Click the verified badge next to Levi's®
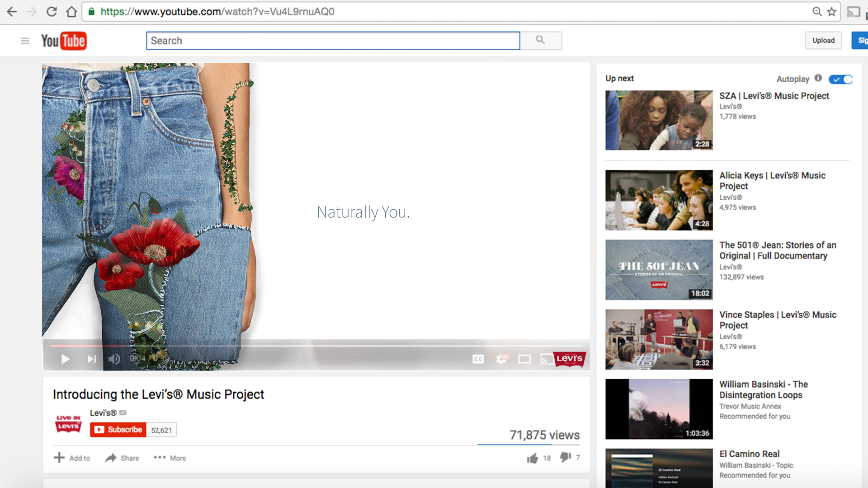The image size is (868, 488). point(123,413)
